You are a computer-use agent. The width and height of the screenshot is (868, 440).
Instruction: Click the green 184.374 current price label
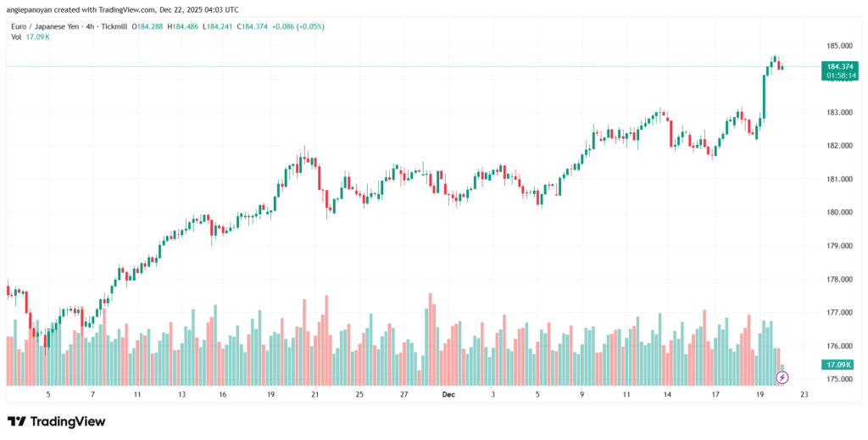pyautogui.click(x=839, y=66)
